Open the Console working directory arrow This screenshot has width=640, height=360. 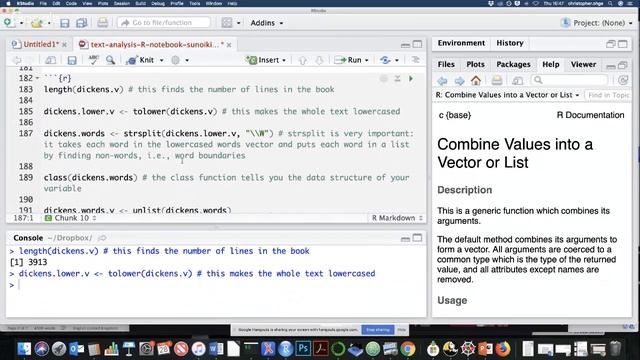102,238
